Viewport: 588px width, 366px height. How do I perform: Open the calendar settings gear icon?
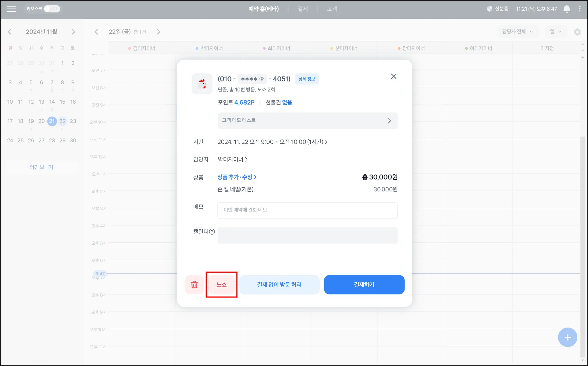click(577, 32)
